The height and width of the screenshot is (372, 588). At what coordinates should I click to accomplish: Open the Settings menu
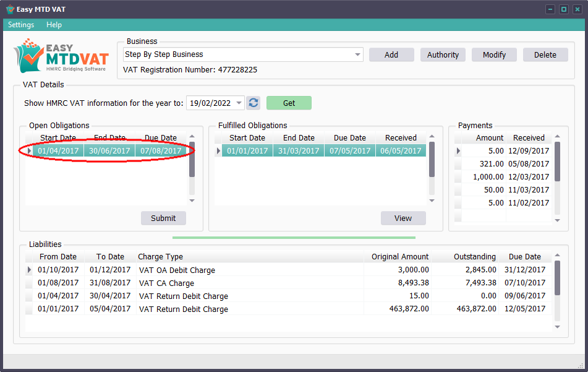[21, 25]
